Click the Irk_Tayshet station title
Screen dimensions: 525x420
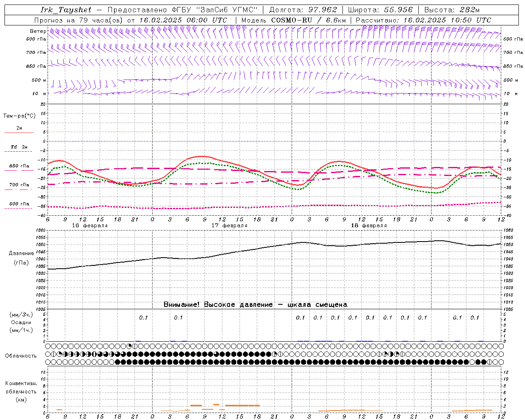[x=66, y=10]
